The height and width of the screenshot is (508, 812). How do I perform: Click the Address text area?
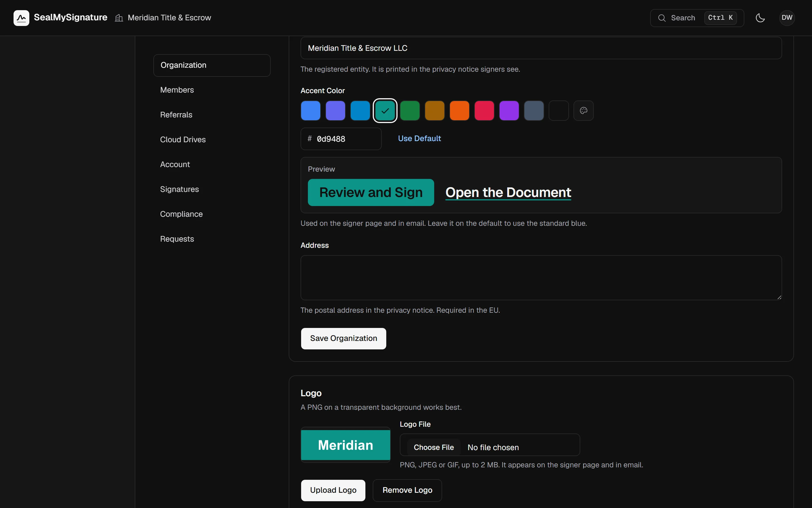[541, 278]
